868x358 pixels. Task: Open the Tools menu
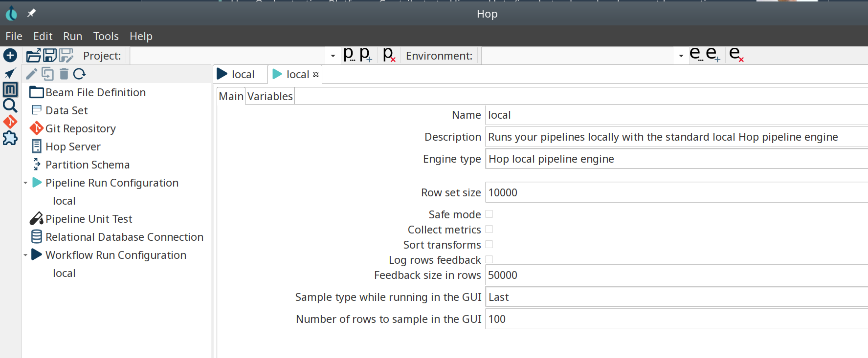click(106, 36)
